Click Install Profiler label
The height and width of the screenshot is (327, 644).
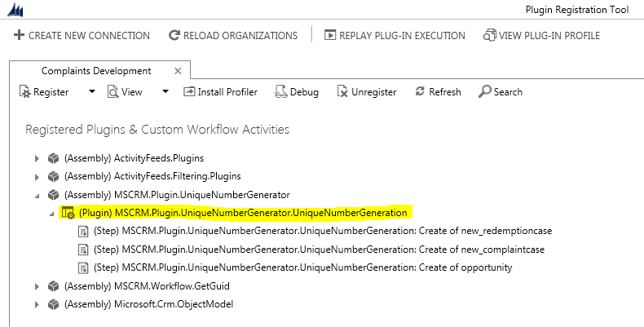click(x=227, y=92)
